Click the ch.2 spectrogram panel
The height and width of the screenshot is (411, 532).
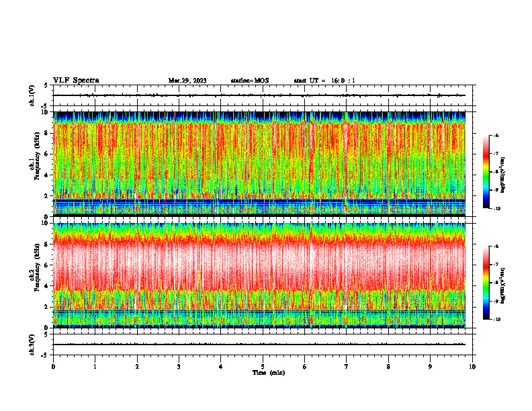[263, 275]
